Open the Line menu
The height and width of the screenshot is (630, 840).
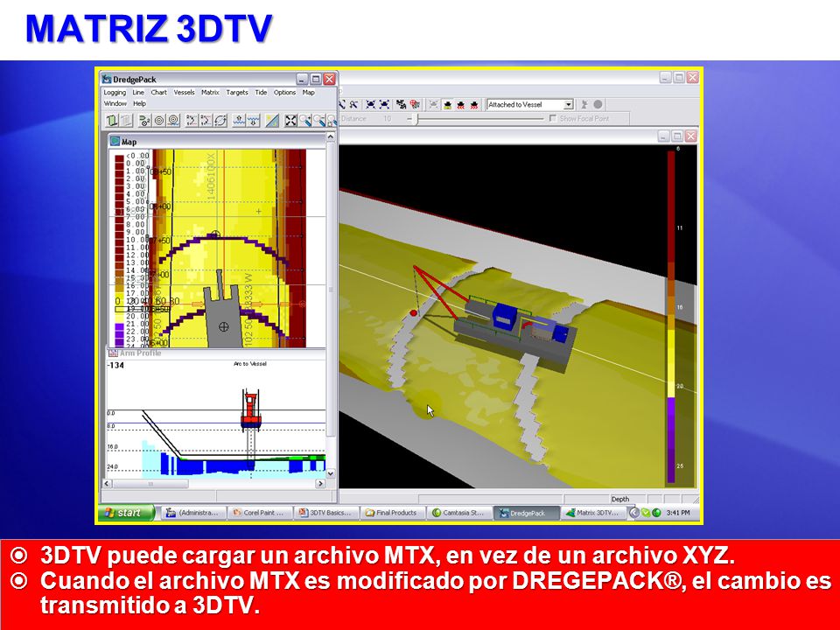pos(138,93)
